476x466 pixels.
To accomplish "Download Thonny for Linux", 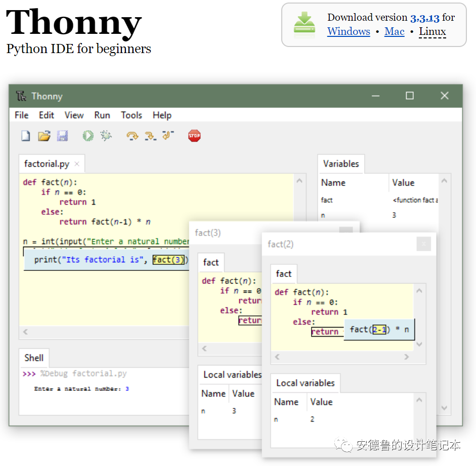I will point(432,31).
